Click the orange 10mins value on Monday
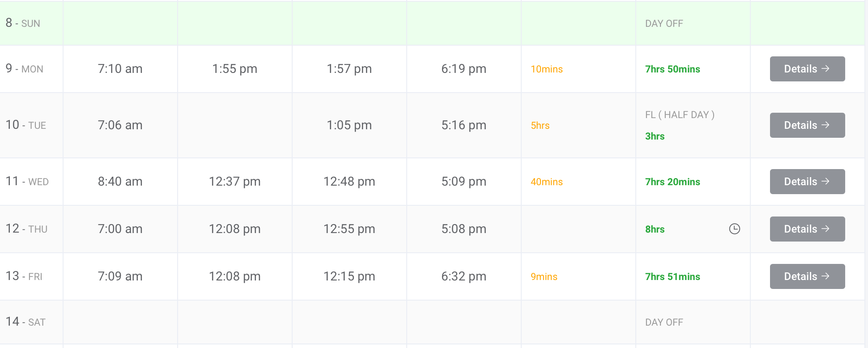This screenshot has width=868, height=348. pos(546,69)
